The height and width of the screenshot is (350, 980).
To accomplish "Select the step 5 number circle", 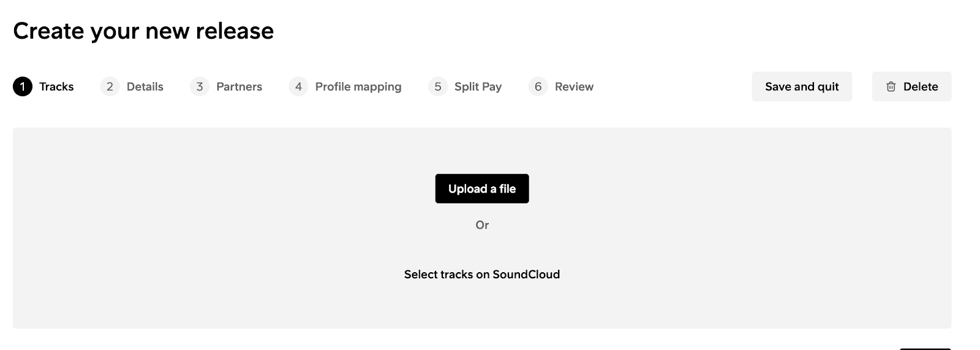I will 438,86.
